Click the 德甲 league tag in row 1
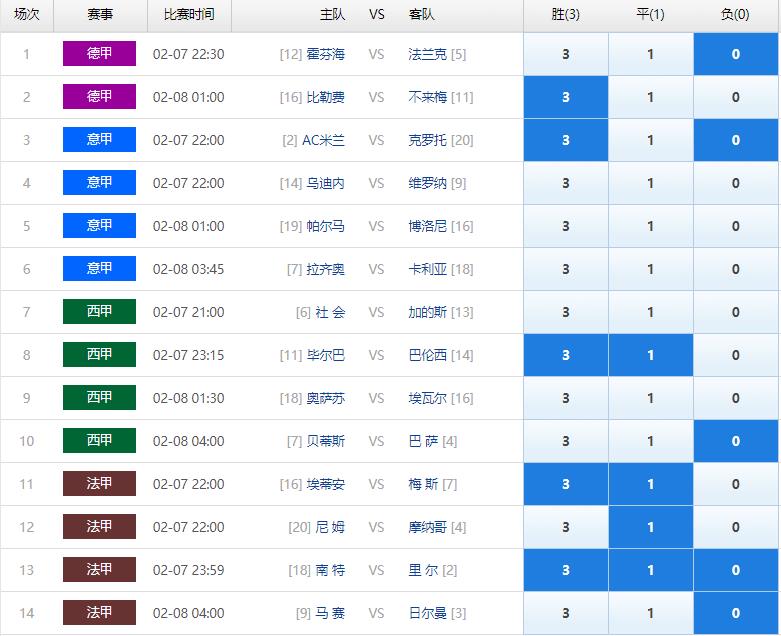This screenshot has height=636, width=781. click(x=99, y=54)
